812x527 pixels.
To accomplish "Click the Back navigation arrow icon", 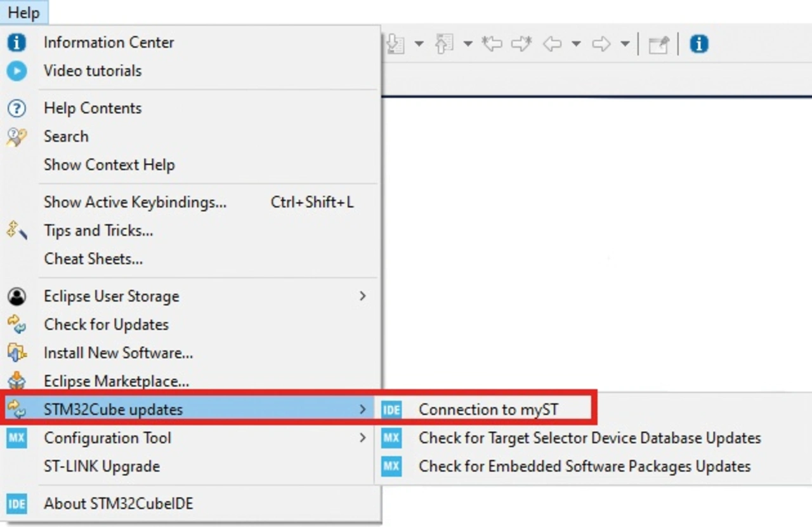I will click(552, 44).
